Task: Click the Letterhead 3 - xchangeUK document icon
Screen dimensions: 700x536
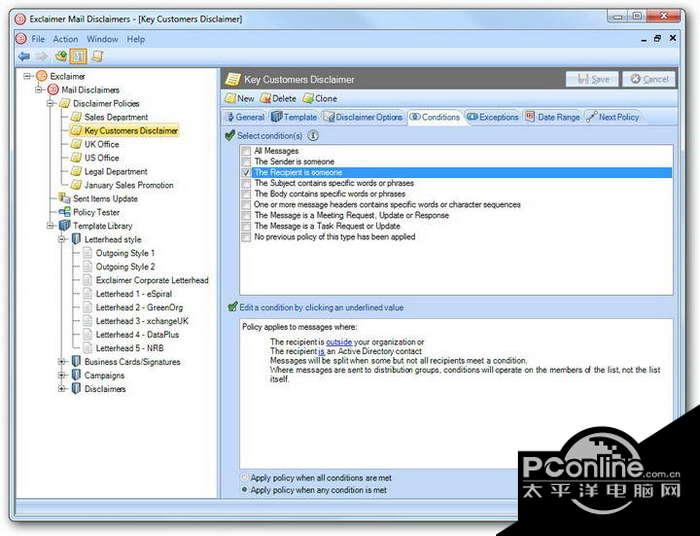Action: click(x=88, y=321)
